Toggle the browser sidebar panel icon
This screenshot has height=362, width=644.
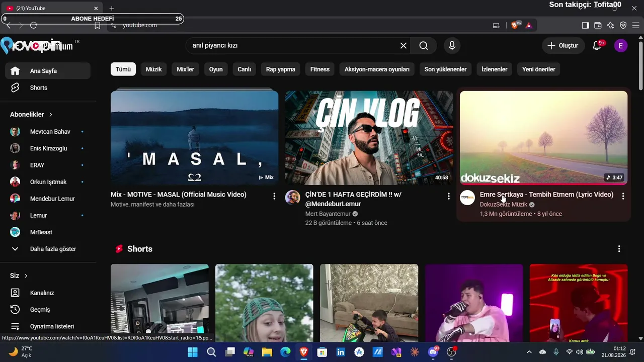coord(585,25)
